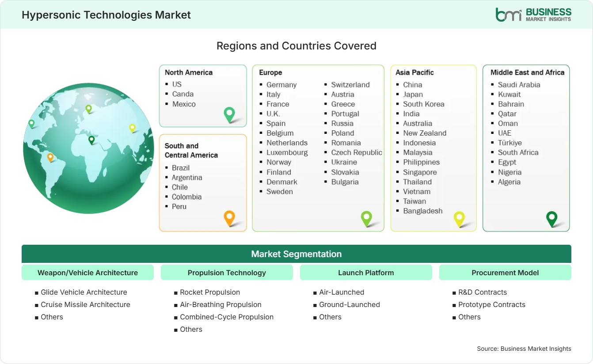Click 'Combined-Cycle Propulsion' item
This screenshot has height=364, width=593.
(227, 317)
